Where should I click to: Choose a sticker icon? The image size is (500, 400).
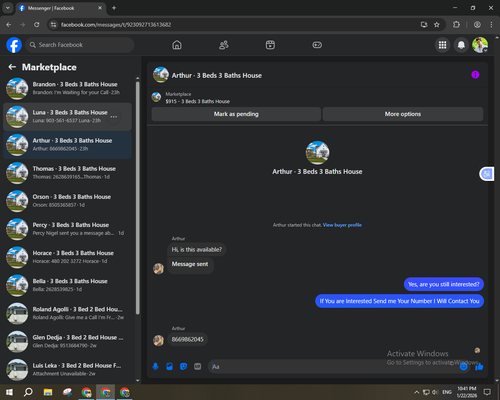pos(183,367)
